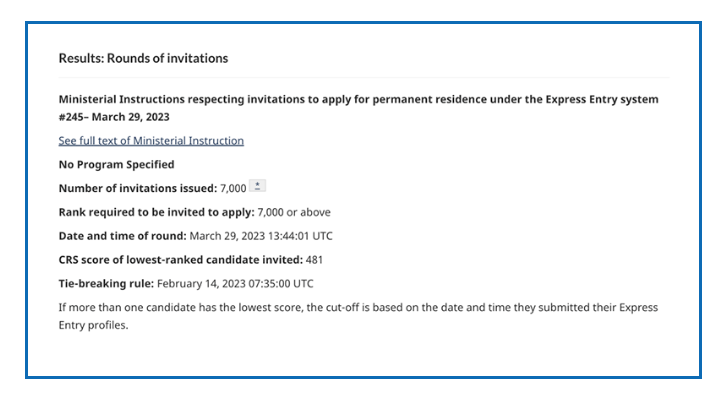This screenshot has width=713, height=400.
Task: Click the Rank required to be invited label
Action: pos(156,212)
